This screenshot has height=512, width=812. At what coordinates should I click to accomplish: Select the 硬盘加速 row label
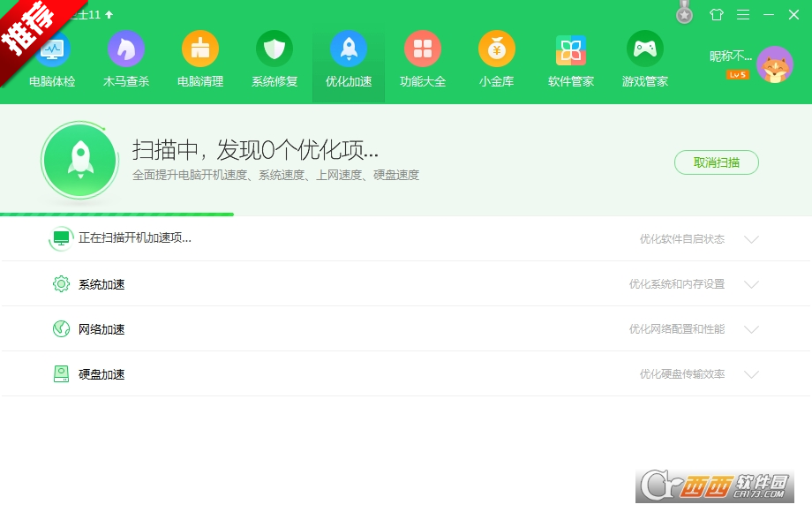pos(101,374)
